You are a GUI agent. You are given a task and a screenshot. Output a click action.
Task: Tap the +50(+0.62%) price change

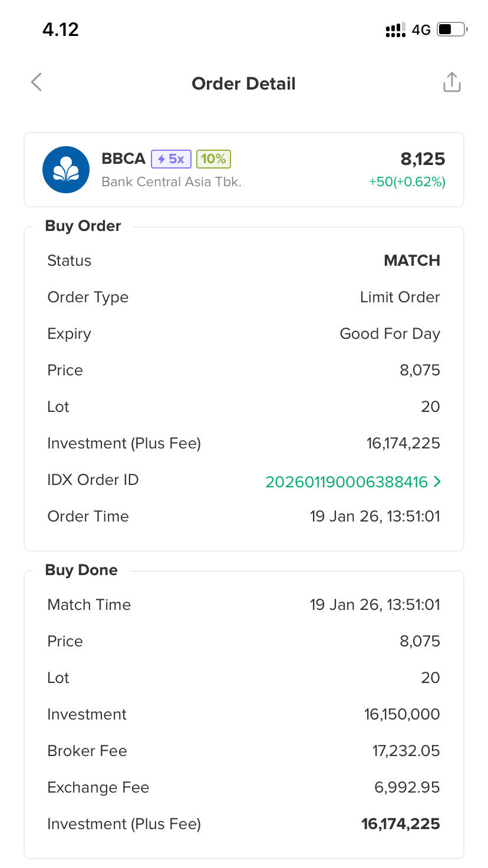click(x=407, y=181)
